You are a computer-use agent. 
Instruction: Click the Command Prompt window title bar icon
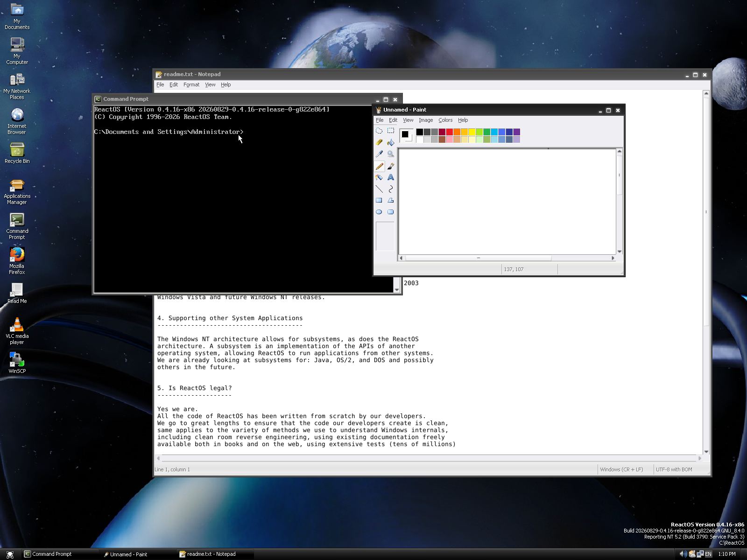[x=98, y=99]
